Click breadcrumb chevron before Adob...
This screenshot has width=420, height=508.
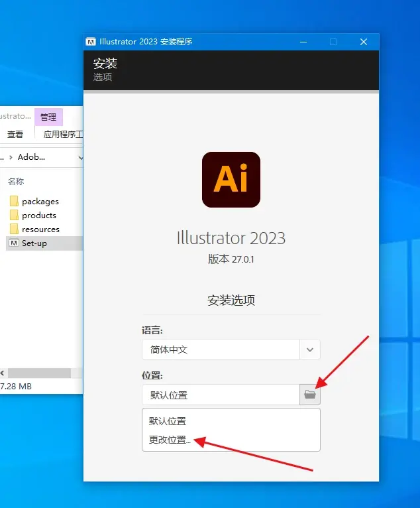click(11, 157)
